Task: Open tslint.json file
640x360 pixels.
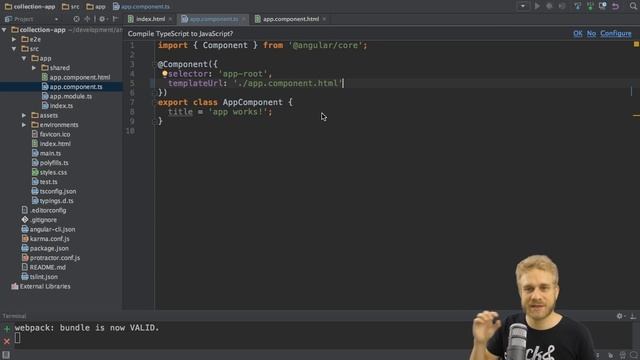Action: coord(44,277)
